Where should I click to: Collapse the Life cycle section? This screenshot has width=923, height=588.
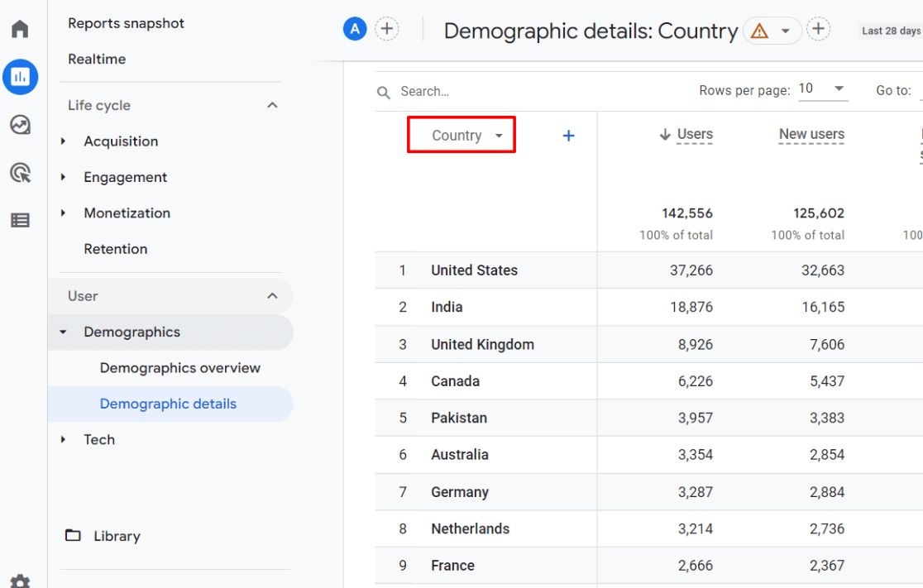pyautogui.click(x=272, y=105)
